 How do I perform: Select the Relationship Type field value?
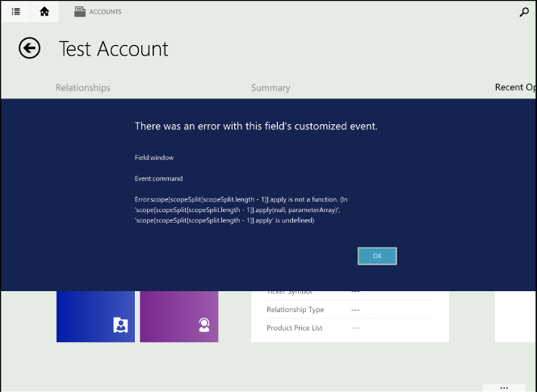pos(355,310)
